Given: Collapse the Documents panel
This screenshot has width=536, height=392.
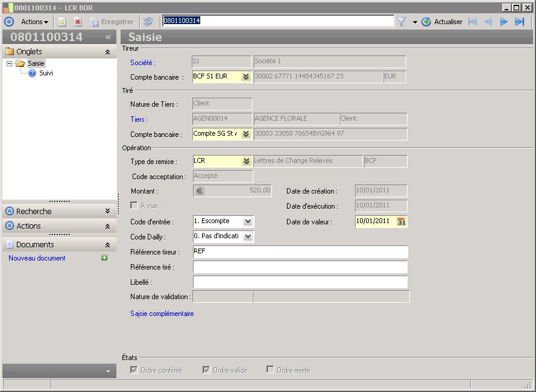Looking at the screenshot, I should tap(108, 245).
